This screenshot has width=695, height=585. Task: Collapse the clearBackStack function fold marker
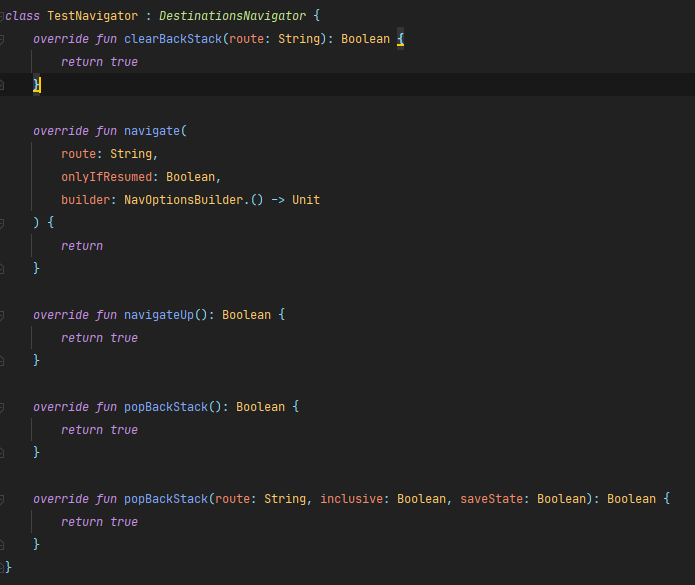tap(2, 39)
